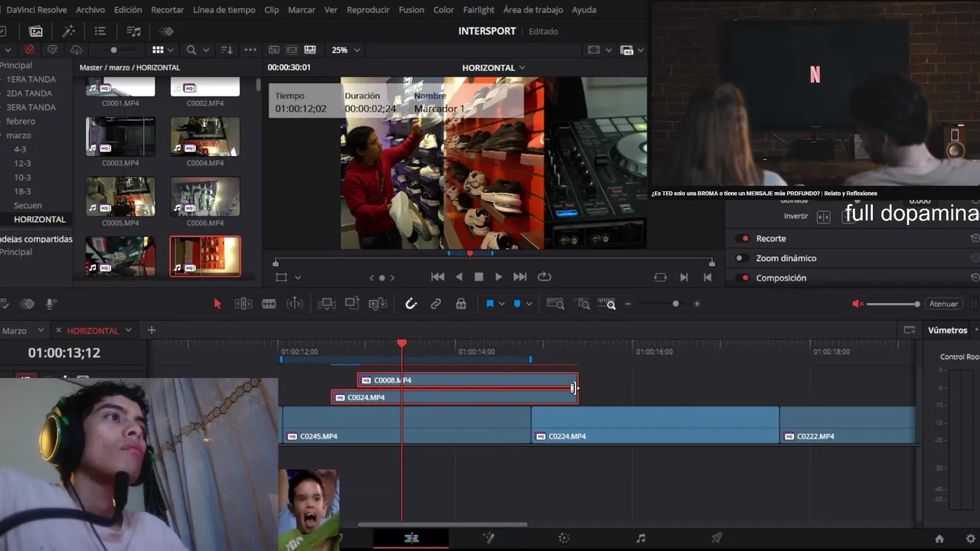Toggle timeline snapping magnet
The image size is (980, 551).
pyautogui.click(x=411, y=304)
